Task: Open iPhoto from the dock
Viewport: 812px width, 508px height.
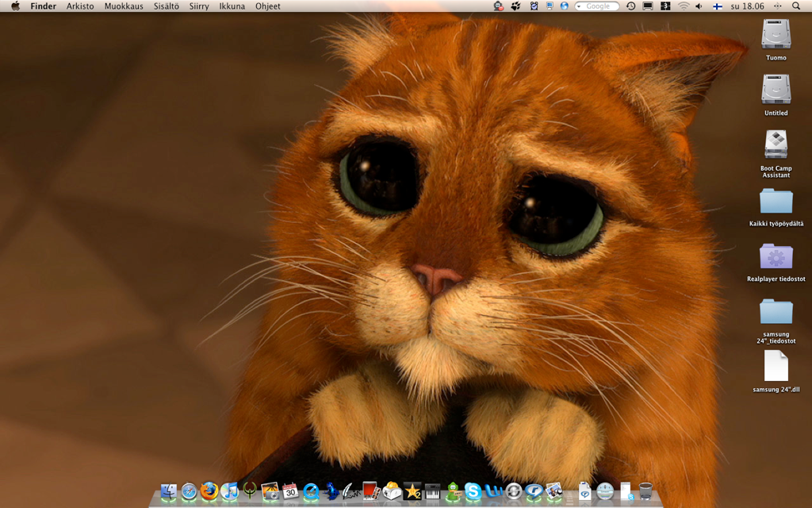Action: [270, 491]
